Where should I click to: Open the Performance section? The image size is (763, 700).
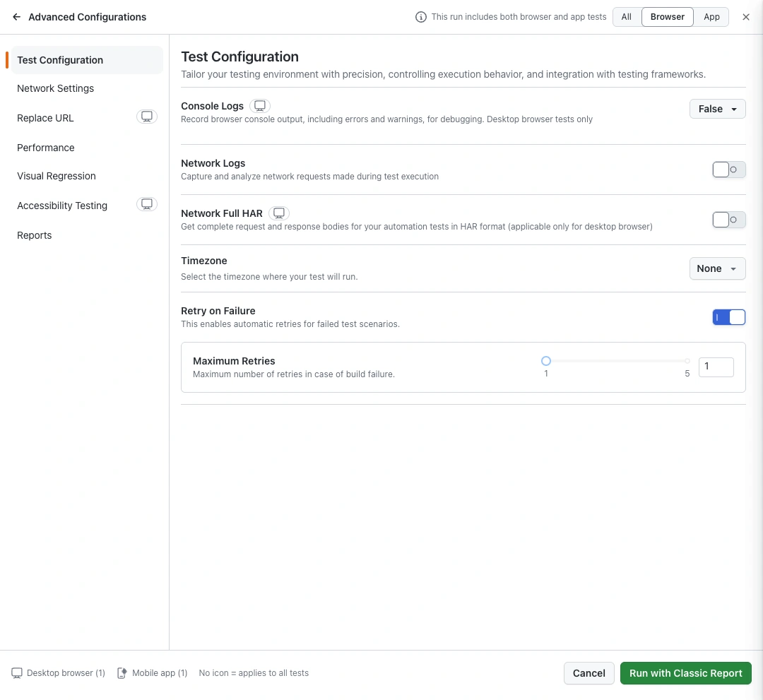coord(87,148)
